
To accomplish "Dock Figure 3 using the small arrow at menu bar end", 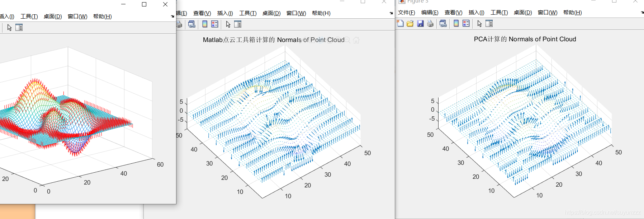I will (642, 12).
